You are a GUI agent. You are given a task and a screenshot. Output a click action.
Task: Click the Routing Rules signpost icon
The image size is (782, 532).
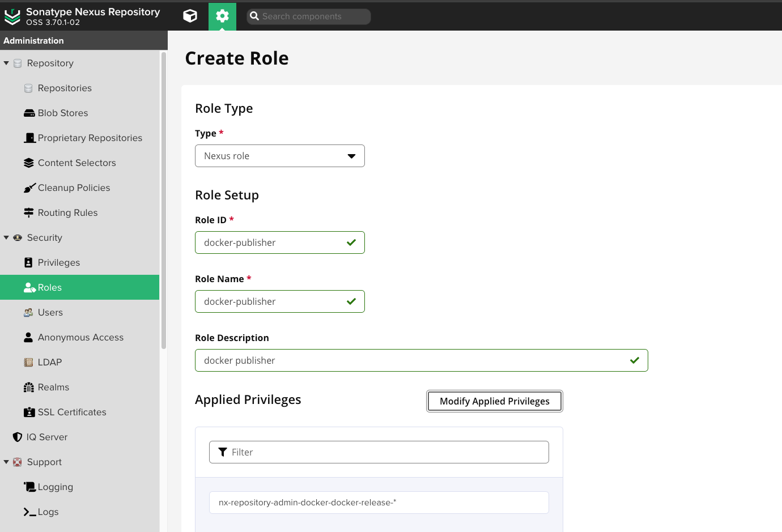pos(29,213)
